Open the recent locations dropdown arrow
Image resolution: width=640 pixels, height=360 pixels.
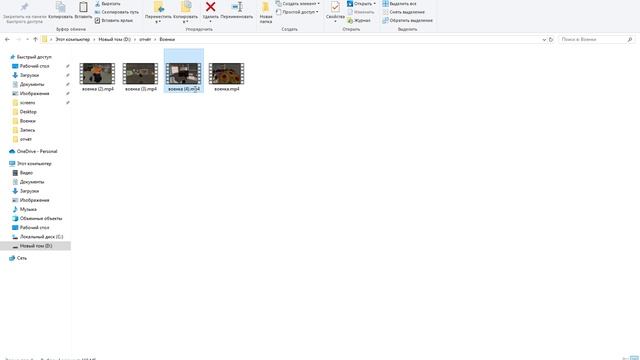click(27, 40)
